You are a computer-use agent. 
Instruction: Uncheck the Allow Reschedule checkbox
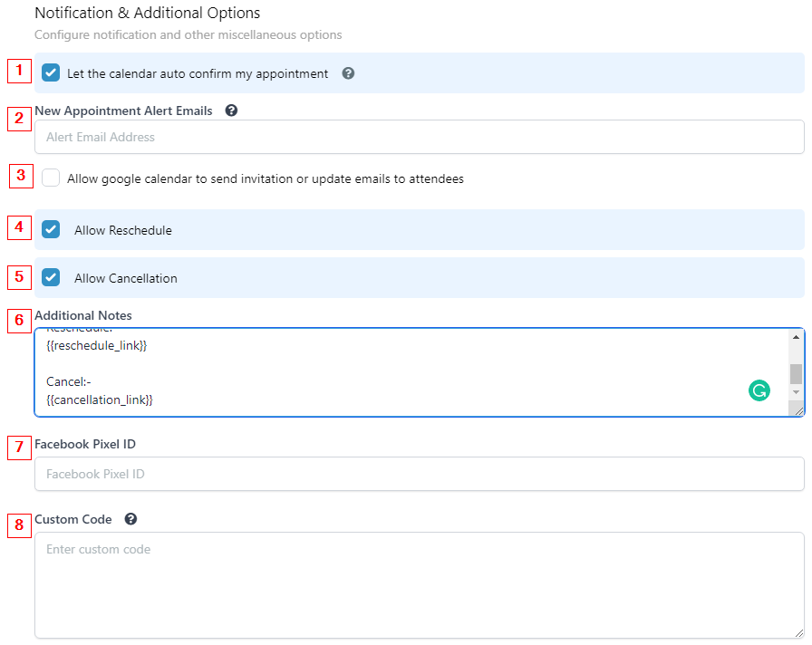51,230
